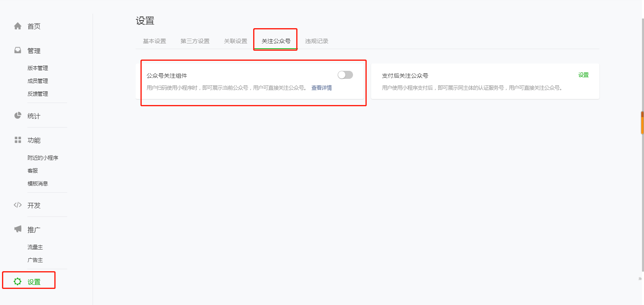Image resolution: width=644 pixels, height=305 pixels.
Task: Click the statistics pie chart icon
Action: click(x=18, y=115)
